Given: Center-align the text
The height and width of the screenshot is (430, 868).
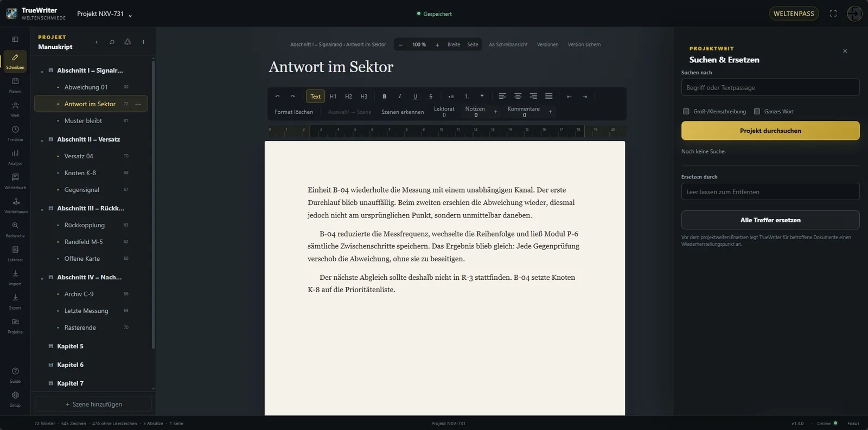Looking at the screenshot, I should (518, 97).
